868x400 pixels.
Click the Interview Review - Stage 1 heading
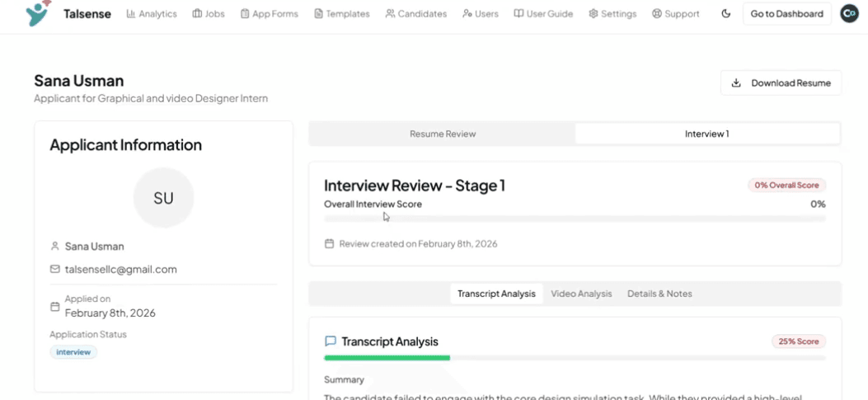[415, 185]
